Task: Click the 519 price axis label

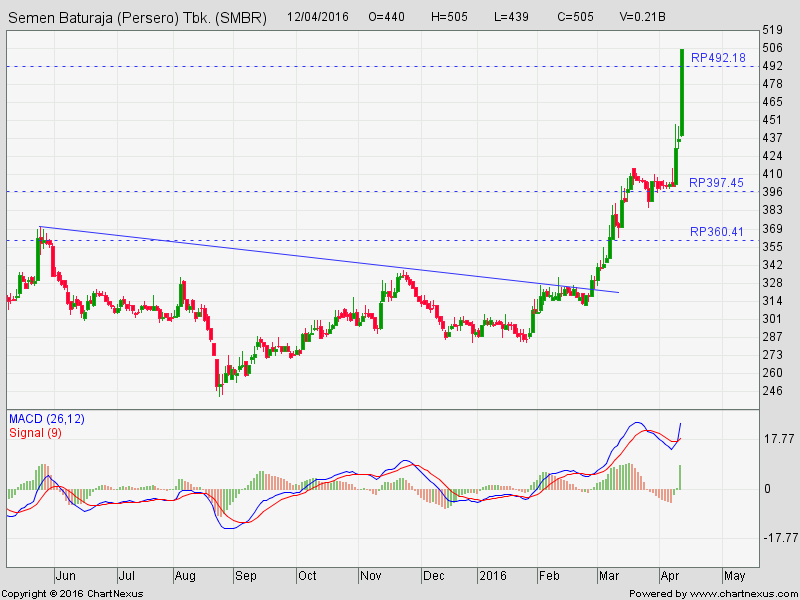Action: click(x=772, y=30)
